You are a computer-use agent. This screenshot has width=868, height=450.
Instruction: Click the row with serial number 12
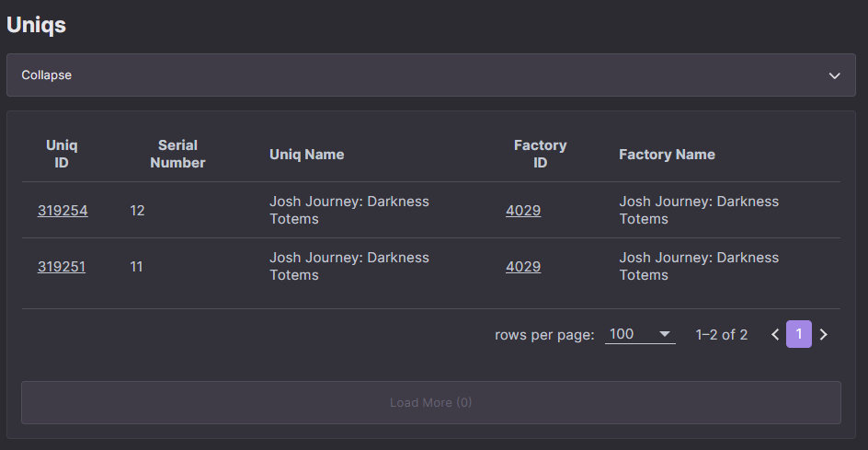(430, 210)
